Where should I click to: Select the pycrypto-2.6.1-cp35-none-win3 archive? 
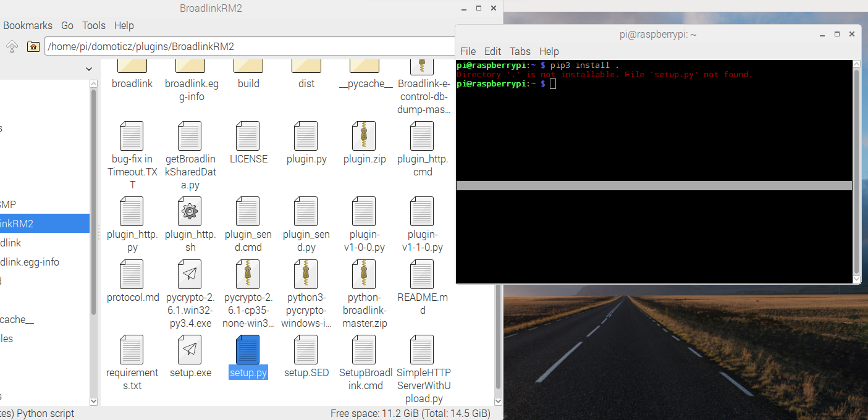coord(248,294)
